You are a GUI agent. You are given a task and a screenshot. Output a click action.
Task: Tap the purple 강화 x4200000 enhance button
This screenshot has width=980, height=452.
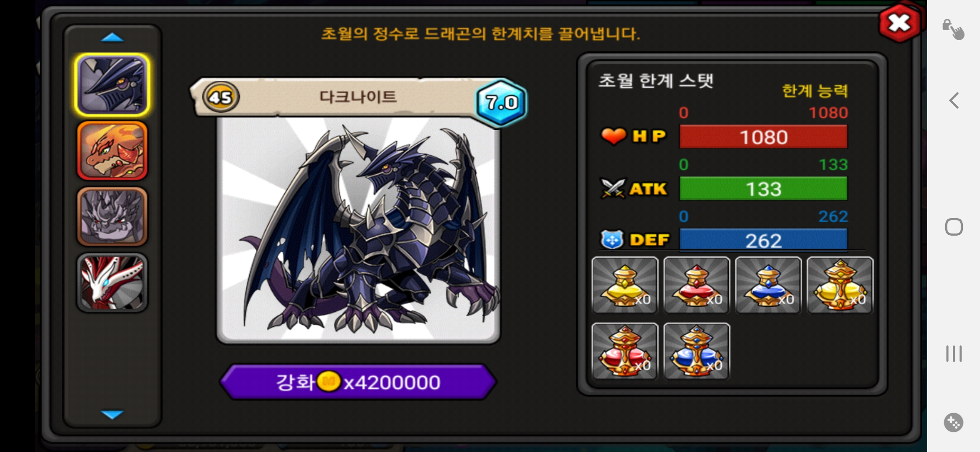[x=358, y=382]
